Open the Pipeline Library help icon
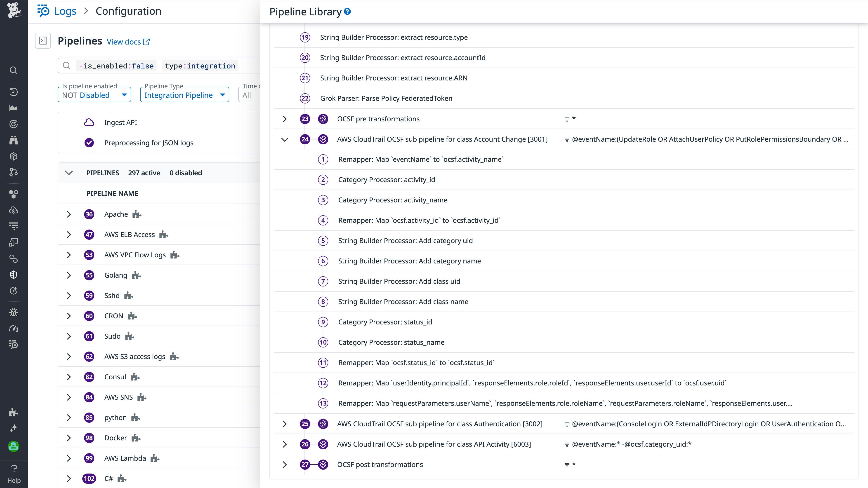The image size is (868, 488). [x=347, y=11]
